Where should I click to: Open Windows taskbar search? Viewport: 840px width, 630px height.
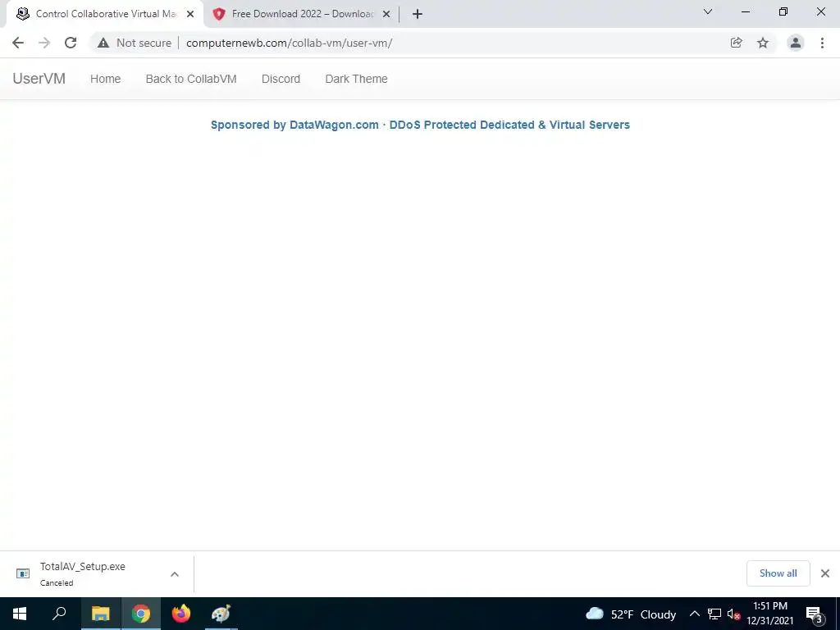pyautogui.click(x=59, y=614)
